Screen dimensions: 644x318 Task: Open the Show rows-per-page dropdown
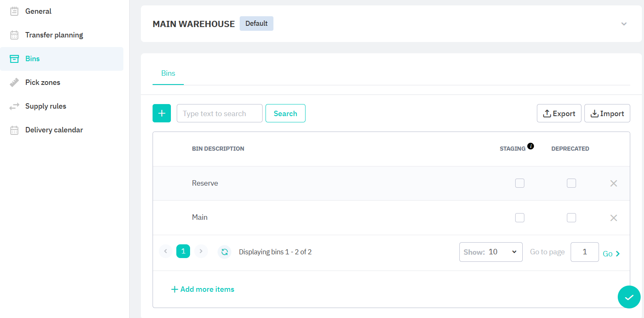tap(491, 252)
